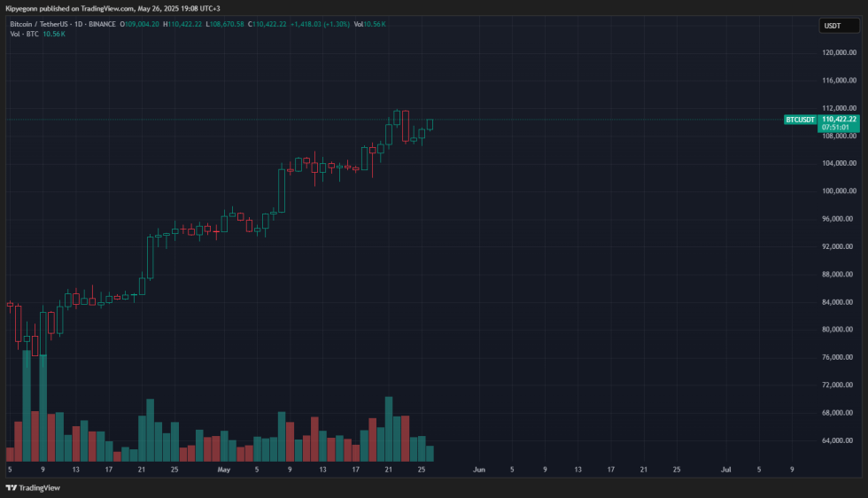868x498 pixels.
Task: Click the 120,000.00 price axis label
Action: [839, 52]
